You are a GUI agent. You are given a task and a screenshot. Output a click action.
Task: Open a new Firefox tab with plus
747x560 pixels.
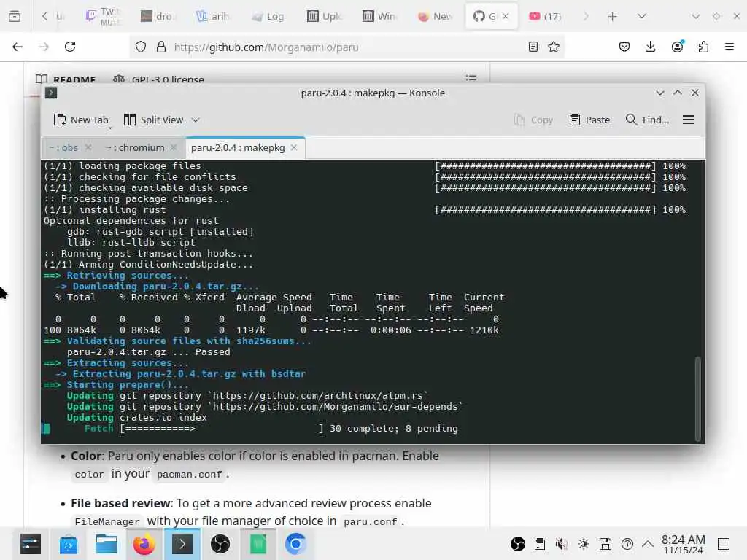[x=613, y=17]
